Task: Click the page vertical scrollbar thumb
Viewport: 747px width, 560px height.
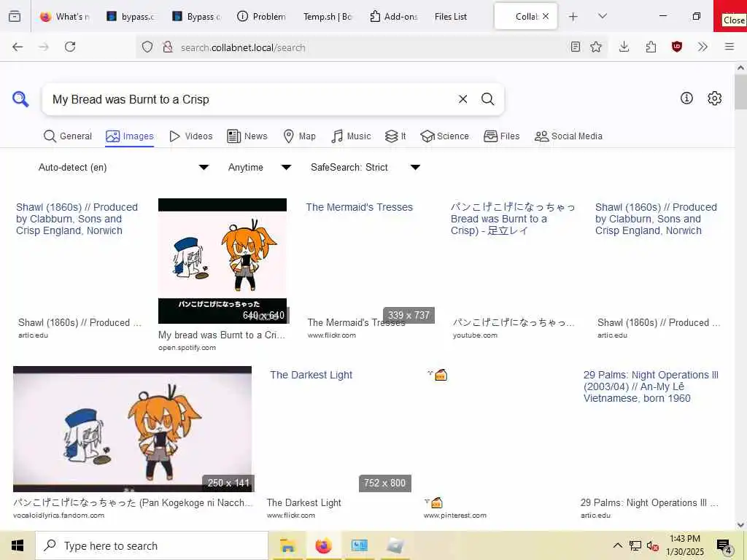Action: tap(740, 92)
